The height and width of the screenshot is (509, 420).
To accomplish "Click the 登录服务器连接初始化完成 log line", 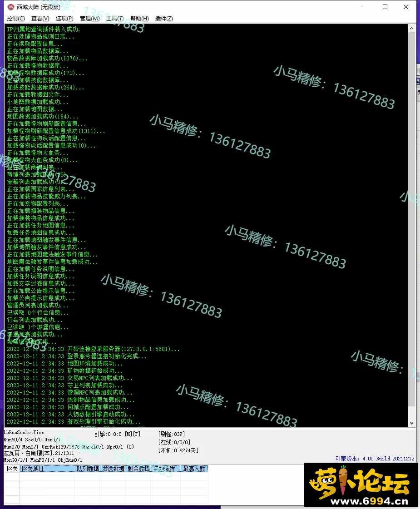I will (x=77, y=356).
